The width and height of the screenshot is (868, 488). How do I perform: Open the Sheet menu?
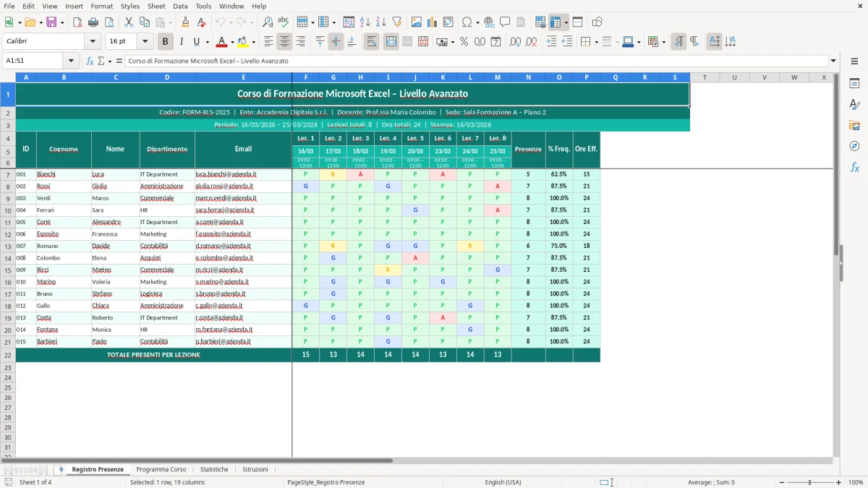click(156, 6)
